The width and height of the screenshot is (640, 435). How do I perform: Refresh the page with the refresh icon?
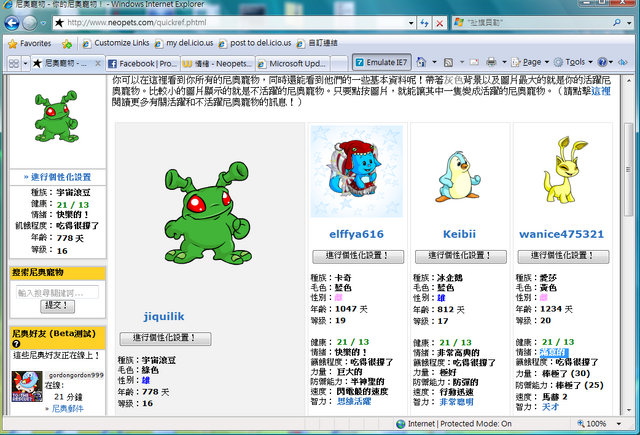point(424,23)
